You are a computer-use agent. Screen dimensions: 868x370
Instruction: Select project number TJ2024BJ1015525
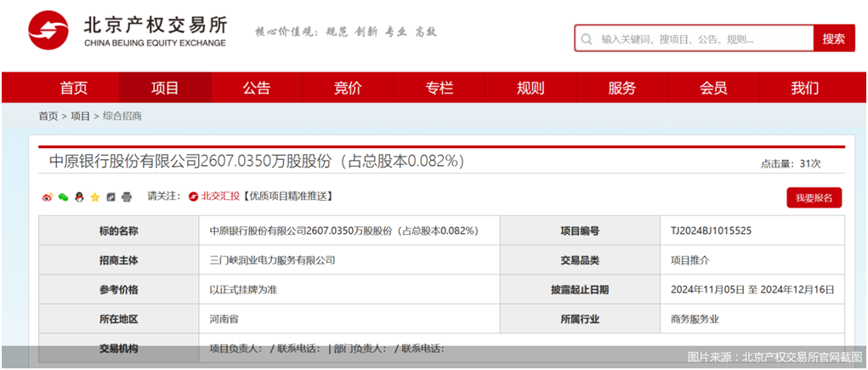[711, 231]
